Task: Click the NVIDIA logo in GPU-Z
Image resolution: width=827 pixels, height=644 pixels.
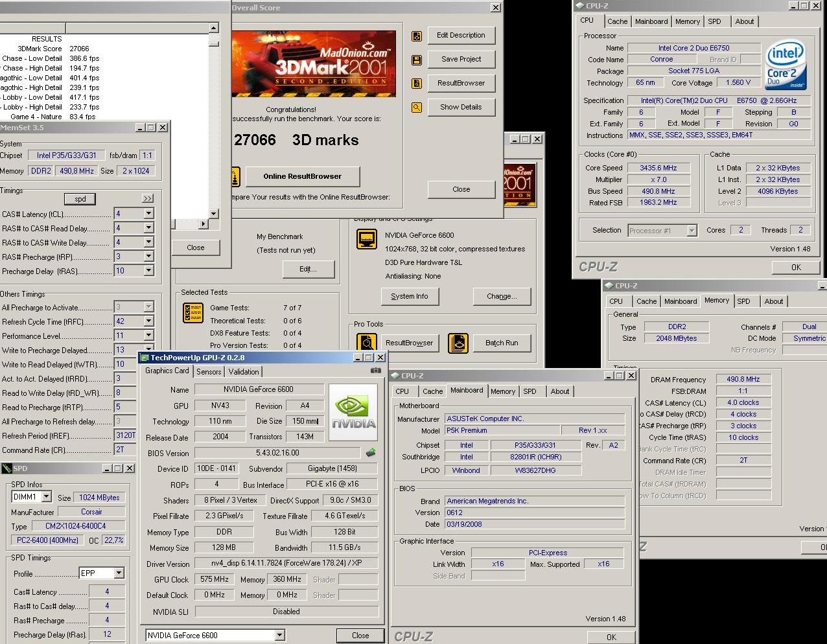Action: click(353, 411)
